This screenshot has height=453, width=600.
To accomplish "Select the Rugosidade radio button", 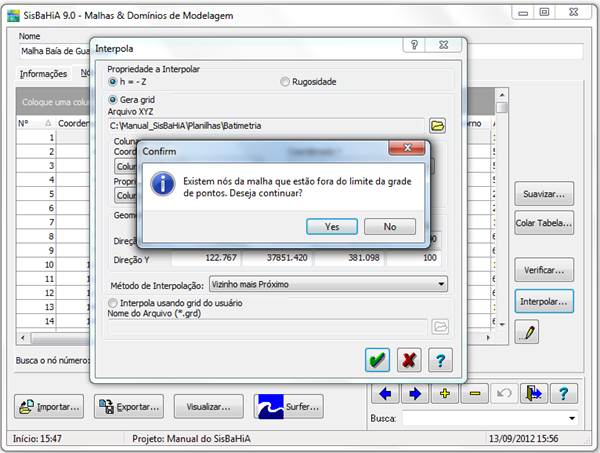I will 284,81.
